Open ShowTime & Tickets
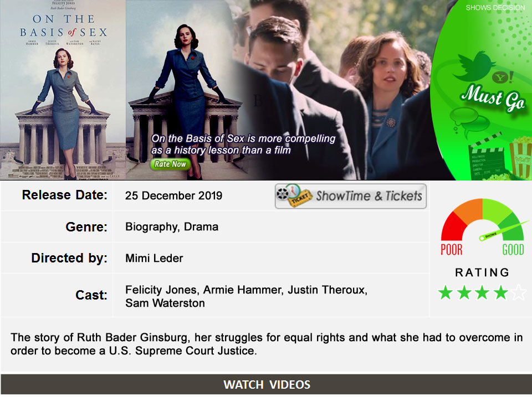Screen dimensions: 532x397 [x=350, y=196]
